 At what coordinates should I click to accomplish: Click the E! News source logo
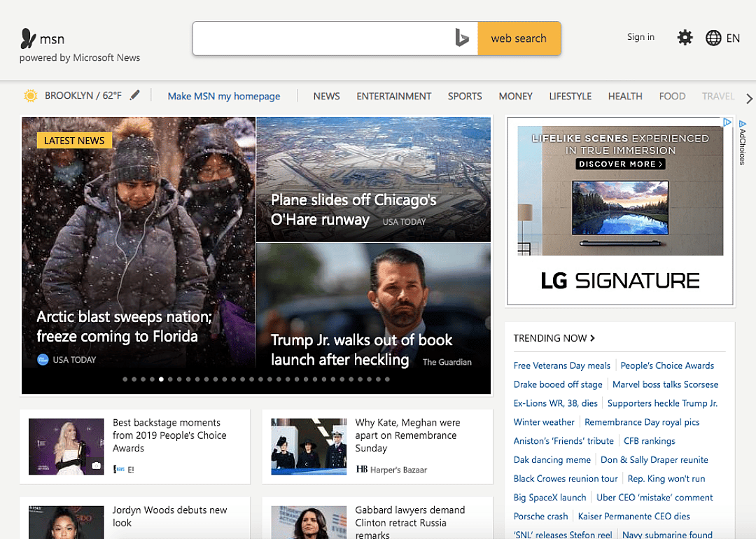[118, 469]
